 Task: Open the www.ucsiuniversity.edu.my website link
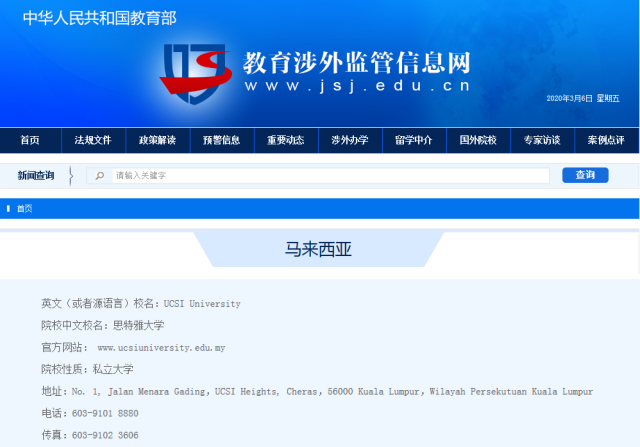coord(161,348)
